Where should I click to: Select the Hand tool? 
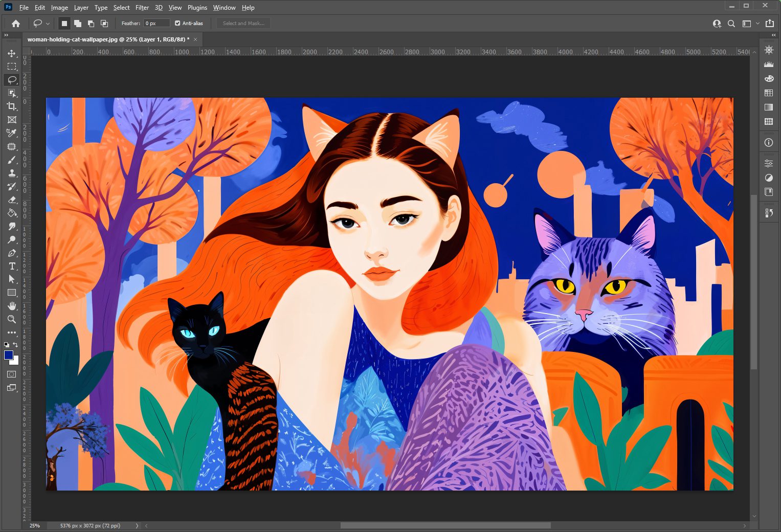(12, 306)
